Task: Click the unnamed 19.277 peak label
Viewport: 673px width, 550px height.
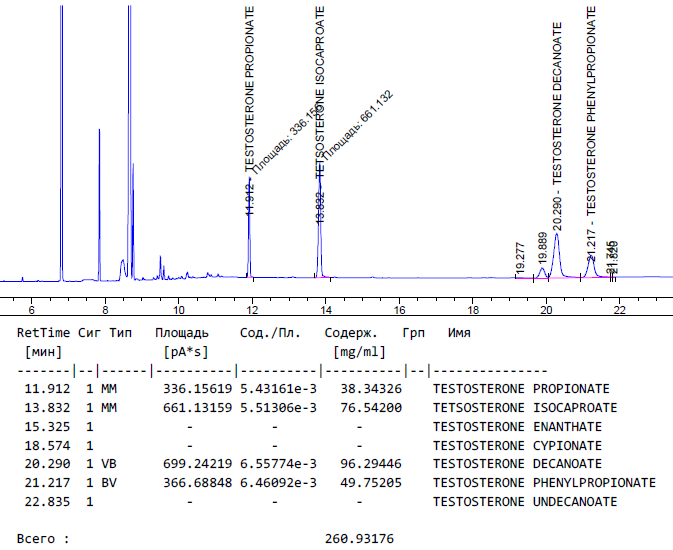Action: [x=520, y=258]
